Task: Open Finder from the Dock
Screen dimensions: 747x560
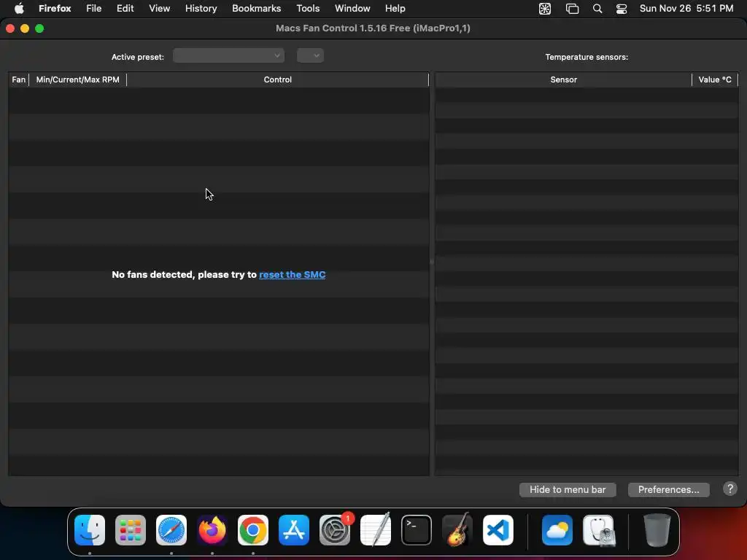Action: (90, 530)
